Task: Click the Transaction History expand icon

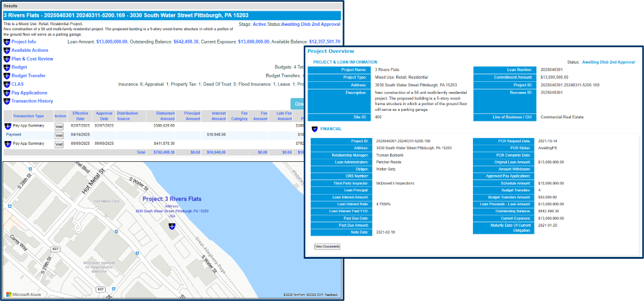Action: coord(7,101)
